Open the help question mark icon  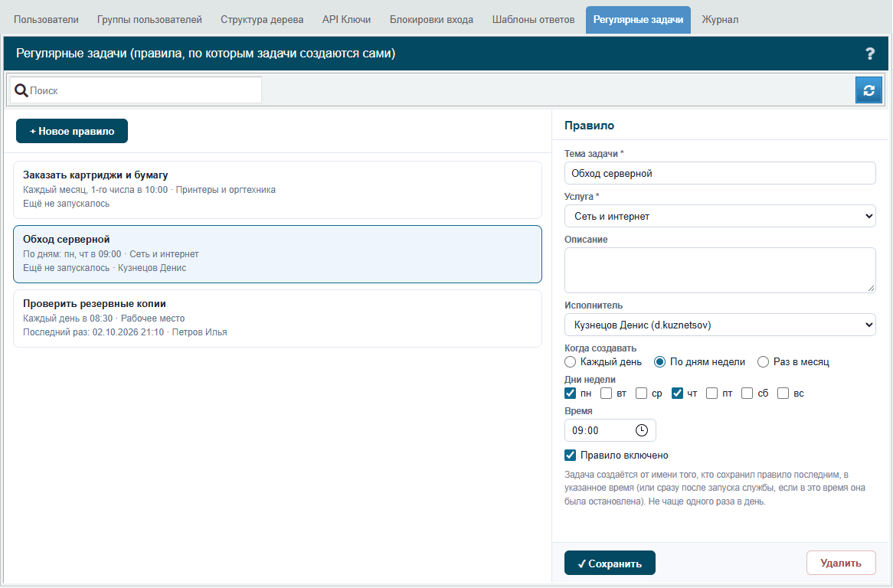pos(870,54)
